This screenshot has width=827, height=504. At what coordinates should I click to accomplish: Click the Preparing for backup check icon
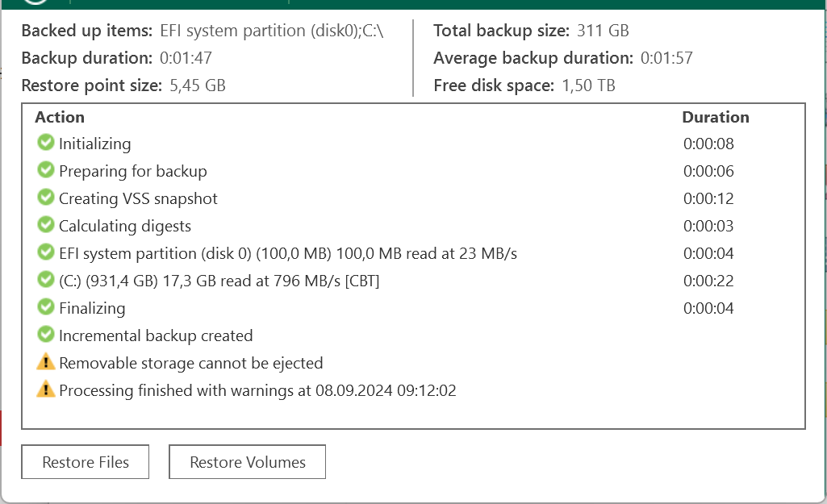pyautogui.click(x=45, y=171)
